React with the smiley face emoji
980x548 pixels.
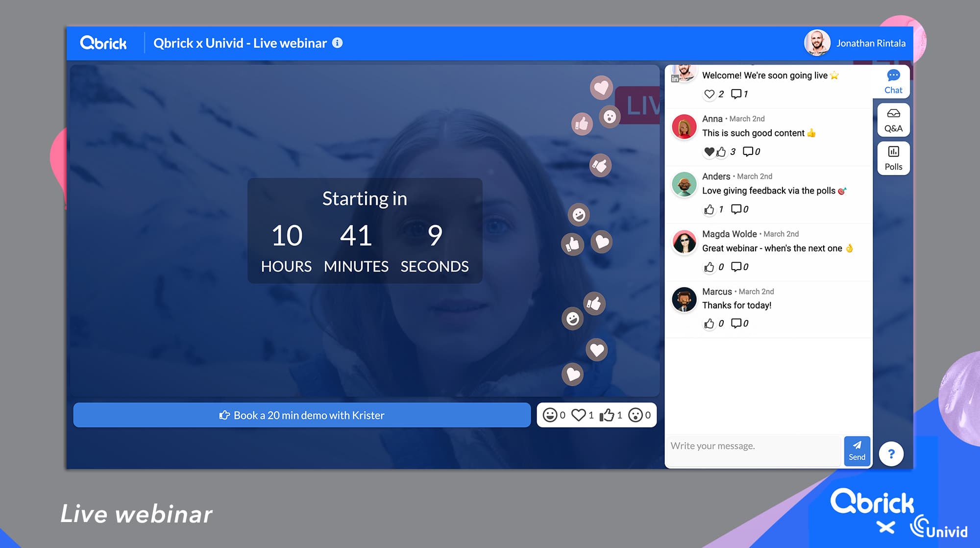coord(550,415)
